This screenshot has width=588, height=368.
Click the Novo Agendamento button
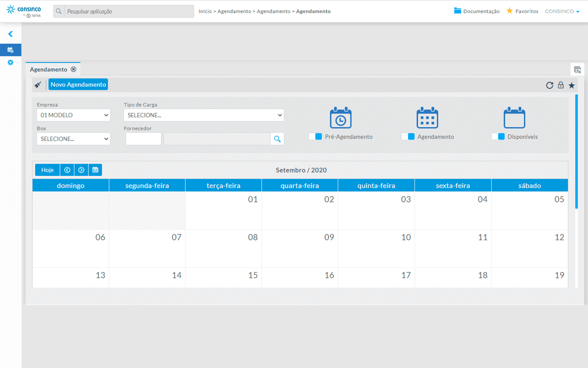pos(78,85)
